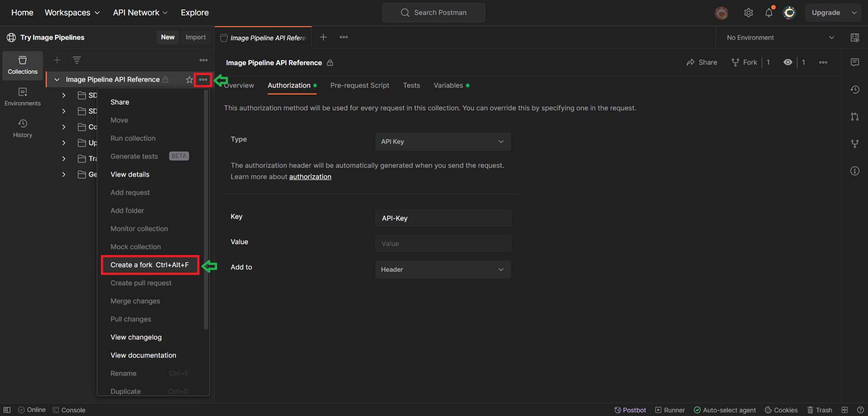Open the help question mark icon
This screenshot has height=416, width=868.
[860, 410]
